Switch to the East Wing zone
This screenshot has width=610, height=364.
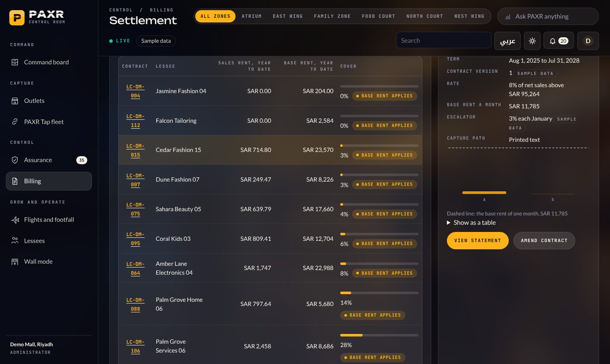(288, 17)
